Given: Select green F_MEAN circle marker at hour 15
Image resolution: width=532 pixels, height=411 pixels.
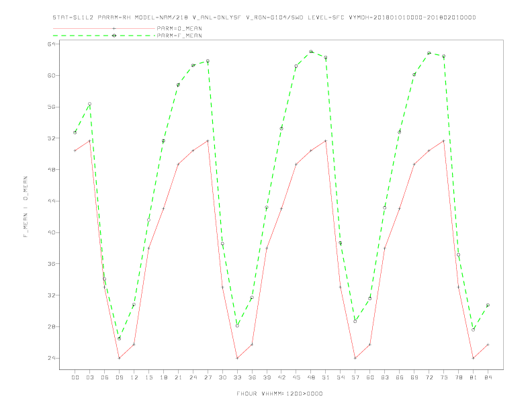Looking at the screenshot, I should [148, 220].
